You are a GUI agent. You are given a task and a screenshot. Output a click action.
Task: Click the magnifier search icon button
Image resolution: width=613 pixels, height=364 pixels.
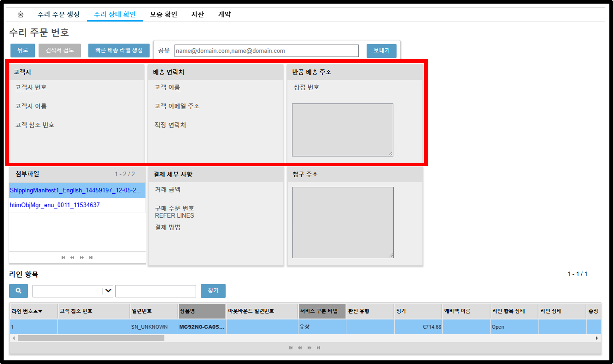click(18, 291)
